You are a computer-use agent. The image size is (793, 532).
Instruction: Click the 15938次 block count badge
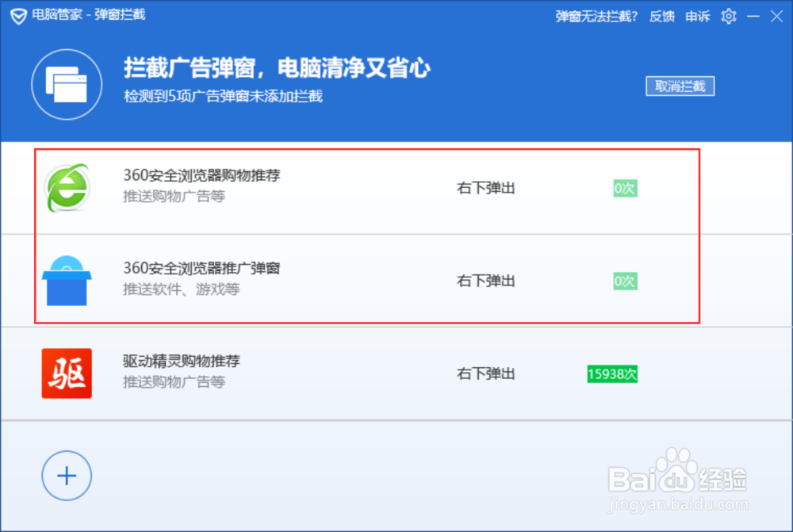(x=612, y=373)
